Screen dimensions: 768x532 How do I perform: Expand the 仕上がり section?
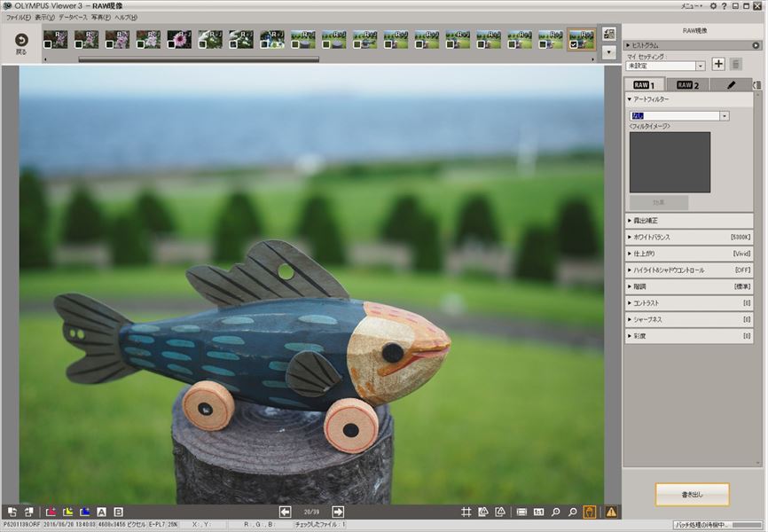click(689, 254)
